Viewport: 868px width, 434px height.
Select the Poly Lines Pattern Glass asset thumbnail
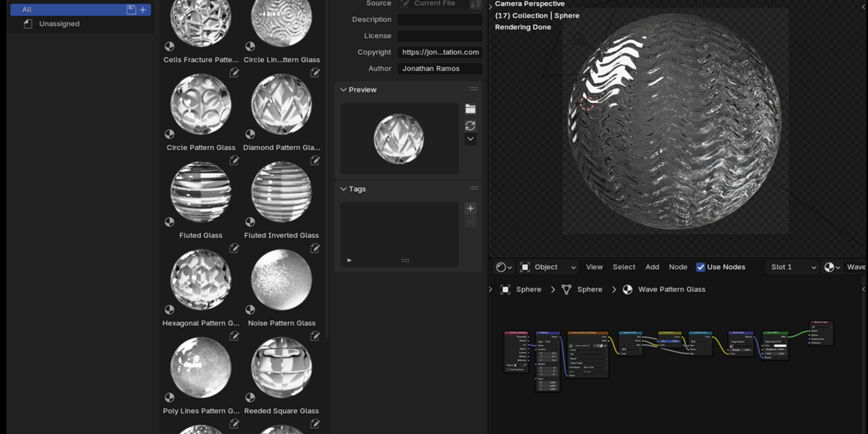click(201, 369)
